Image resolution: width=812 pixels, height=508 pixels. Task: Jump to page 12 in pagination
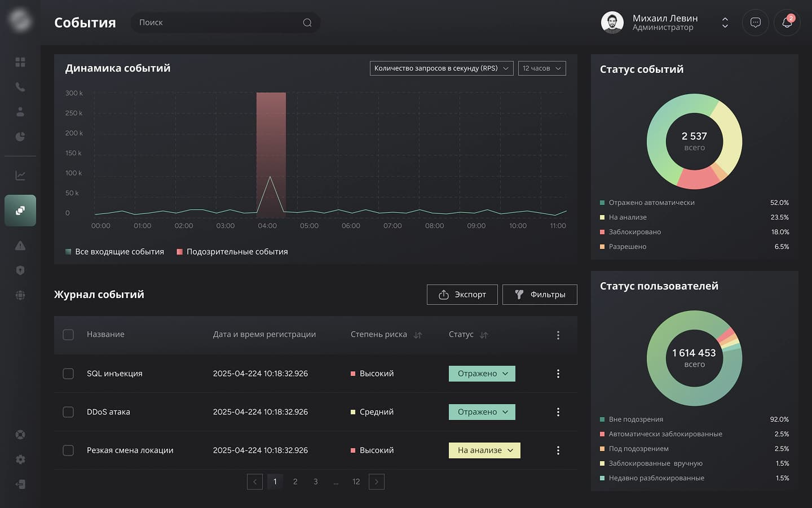(356, 481)
